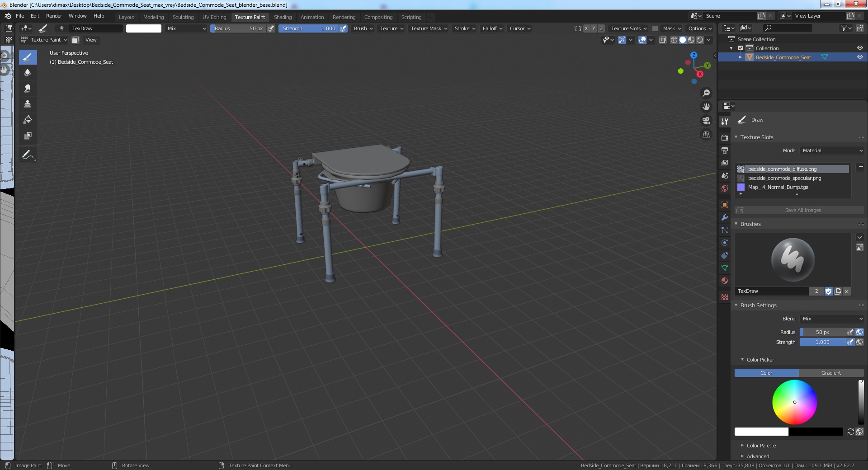Select the Annotate tool
The width and height of the screenshot is (868, 470).
28,155
